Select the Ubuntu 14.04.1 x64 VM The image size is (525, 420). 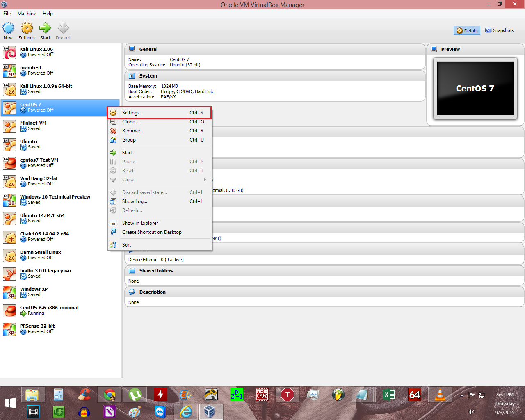61,218
